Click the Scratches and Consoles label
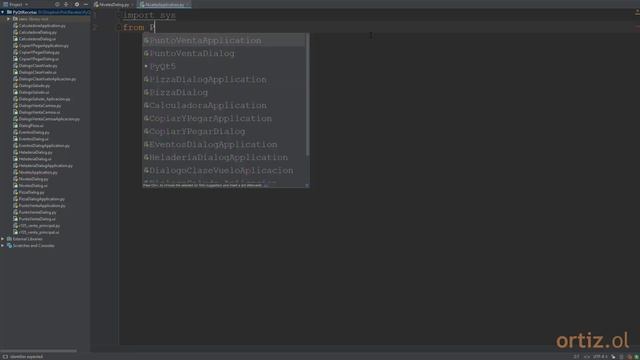This screenshot has width=640, height=360. pyautogui.click(x=33, y=245)
